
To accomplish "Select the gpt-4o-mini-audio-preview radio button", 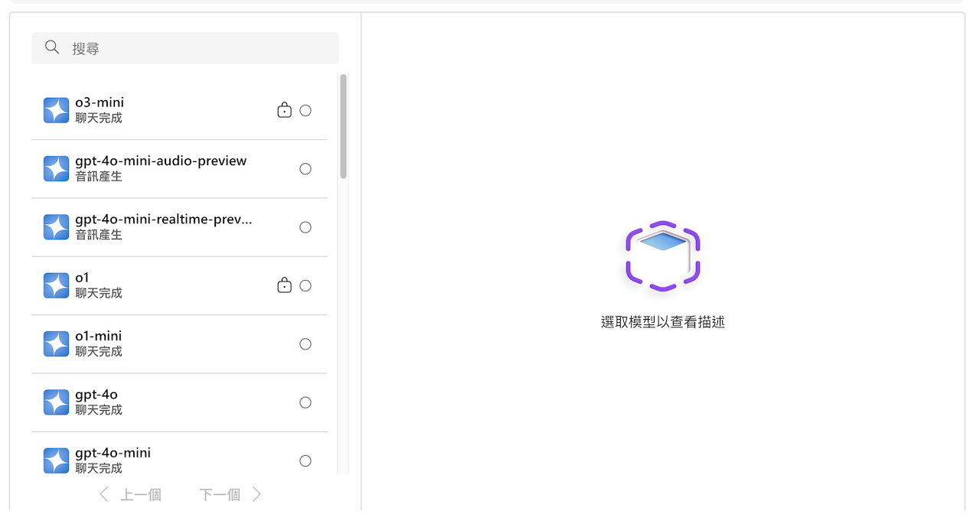I will click(305, 169).
